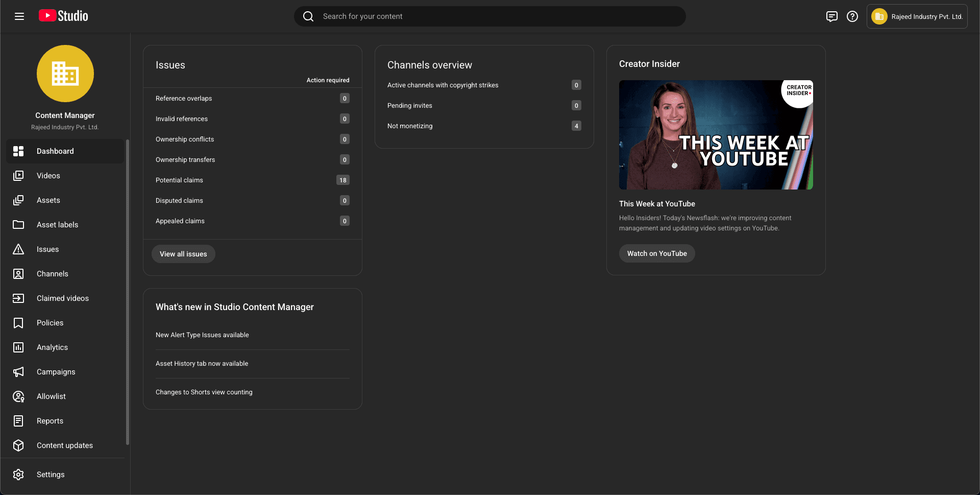The height and width of the screenshot is (495, 980).
Task: Open Policies page label
Action: click(50, 323)
